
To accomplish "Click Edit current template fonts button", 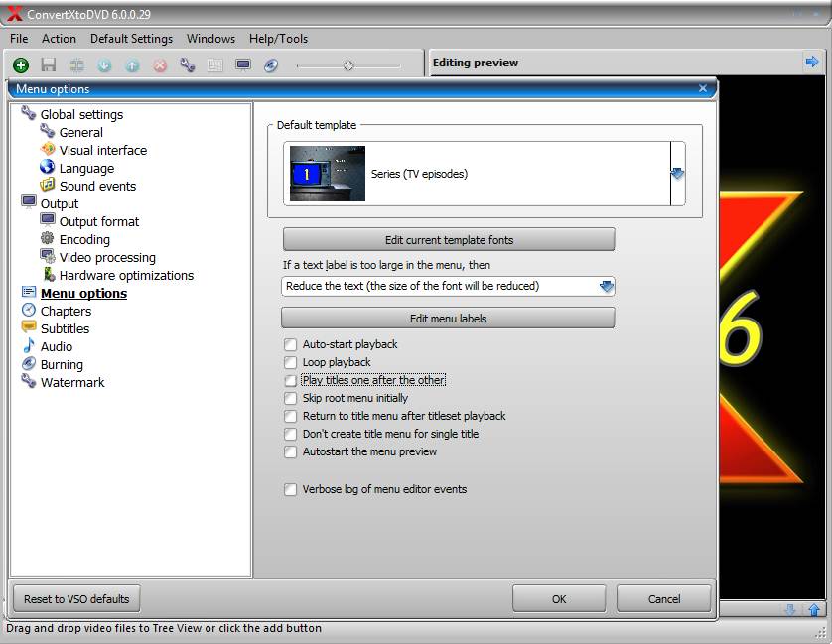I will tap(449, 239).
